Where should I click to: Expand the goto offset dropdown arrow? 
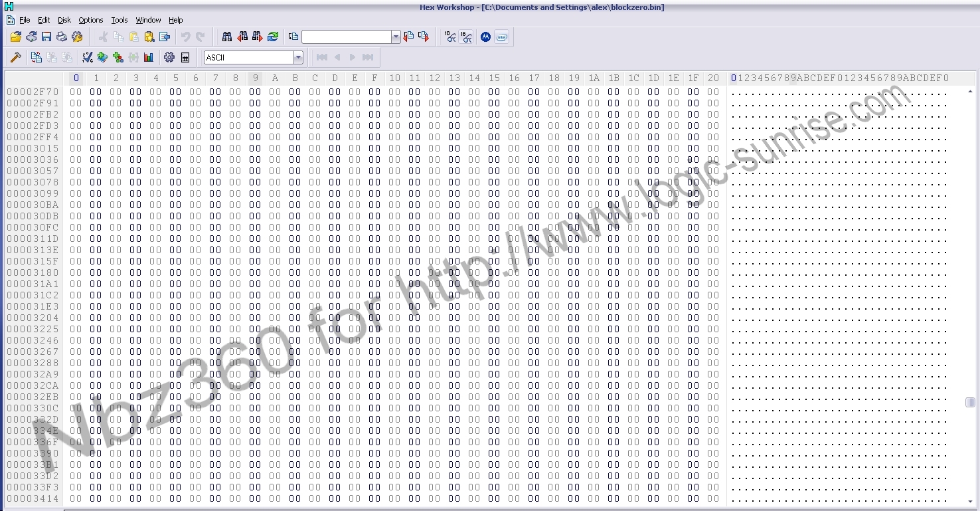396,37
